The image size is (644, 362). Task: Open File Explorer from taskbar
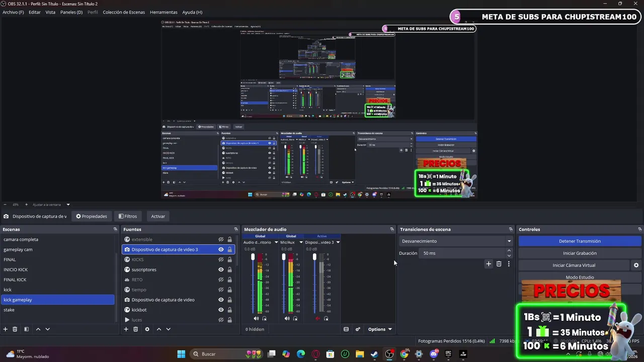click(x=360, y=354)
